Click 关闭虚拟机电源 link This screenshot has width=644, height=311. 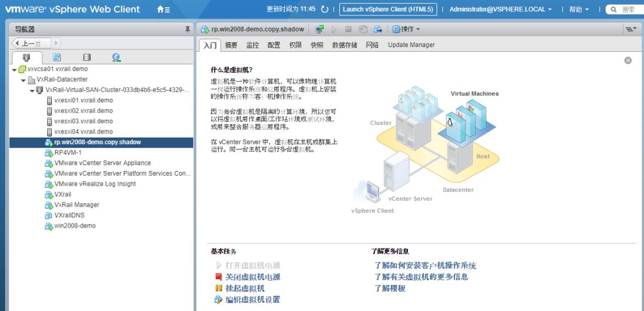(x=253, y=278)
